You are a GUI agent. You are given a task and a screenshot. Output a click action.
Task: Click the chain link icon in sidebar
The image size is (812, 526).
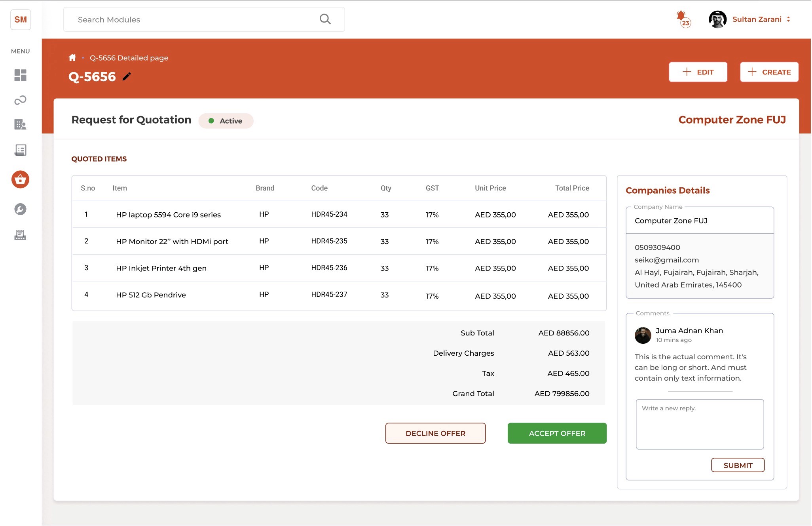tap(20, 100)
